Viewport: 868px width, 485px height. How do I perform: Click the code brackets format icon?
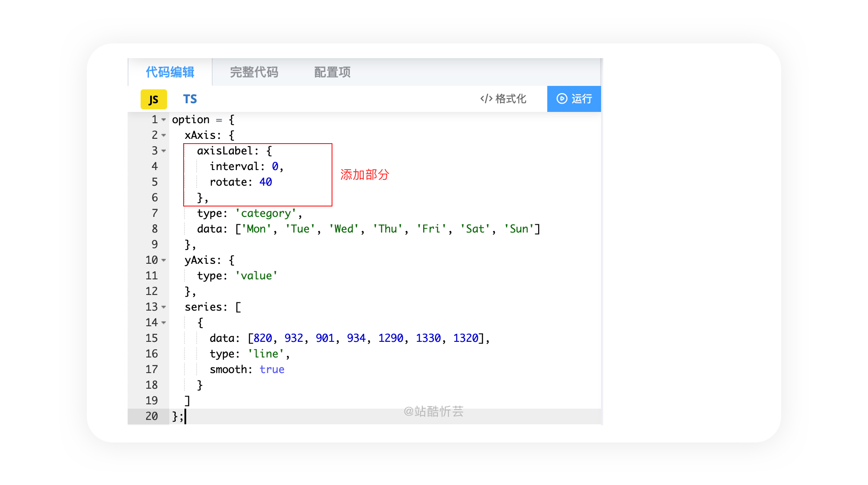tap(486, 99)
